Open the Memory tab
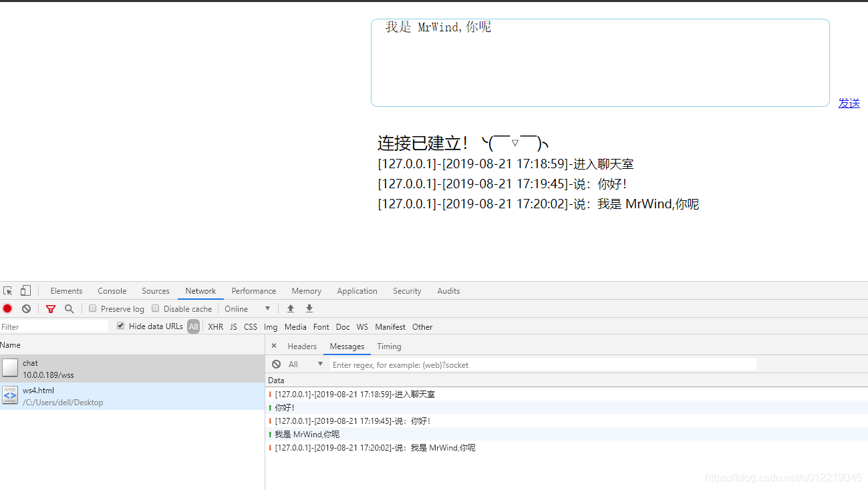 (307, 291)
